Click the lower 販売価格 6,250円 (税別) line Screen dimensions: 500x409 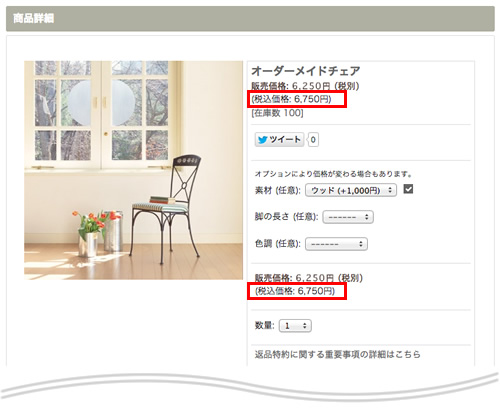click(309, 278)
